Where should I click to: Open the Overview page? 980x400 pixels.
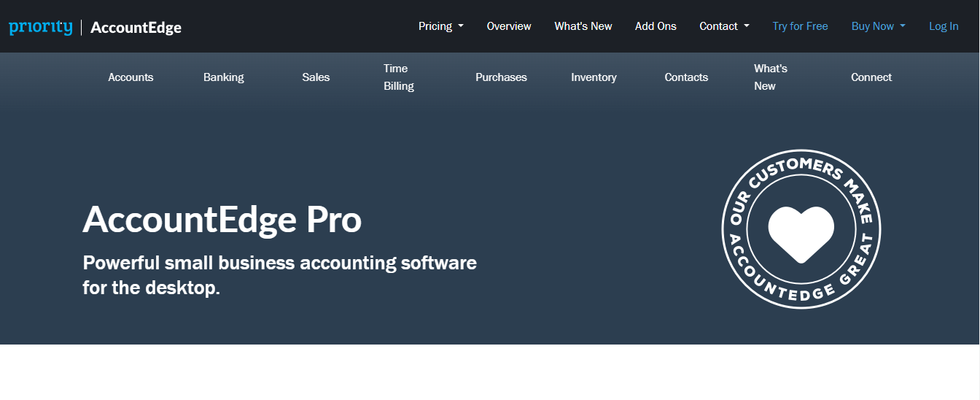click(509, 26)
